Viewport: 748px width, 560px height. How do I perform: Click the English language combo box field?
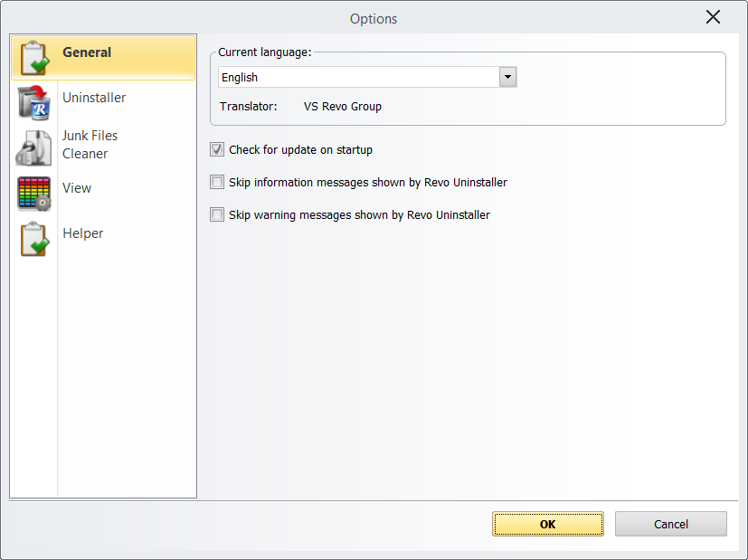coord(367,77)
